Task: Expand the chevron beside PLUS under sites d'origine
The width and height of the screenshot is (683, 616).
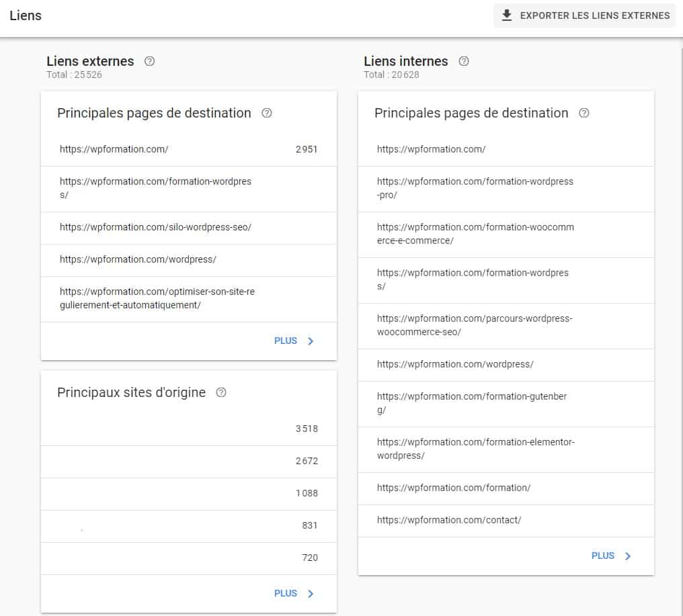Action: [310, 593]
